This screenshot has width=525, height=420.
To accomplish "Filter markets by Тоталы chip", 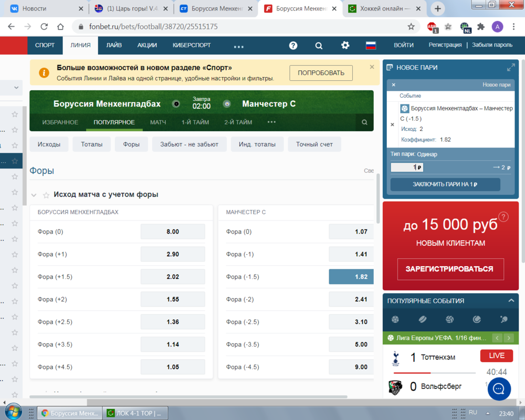I will click(x=91, y=144).
